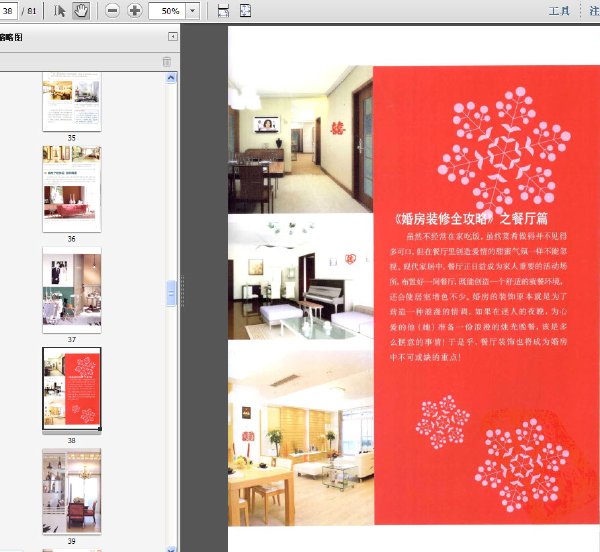
Task: Zoom in with the plus button
Action: click(x=134, y=11)
